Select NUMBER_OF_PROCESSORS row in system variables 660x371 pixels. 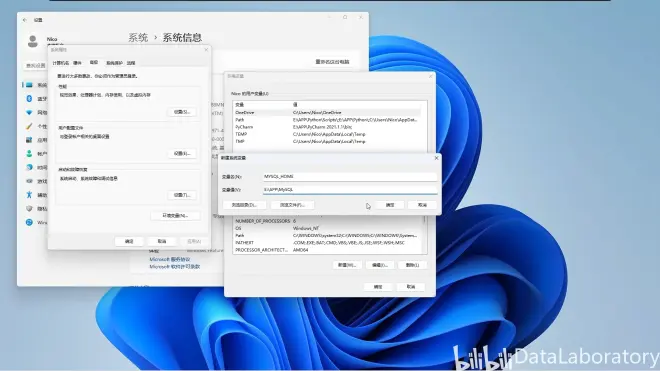[327, 221]
